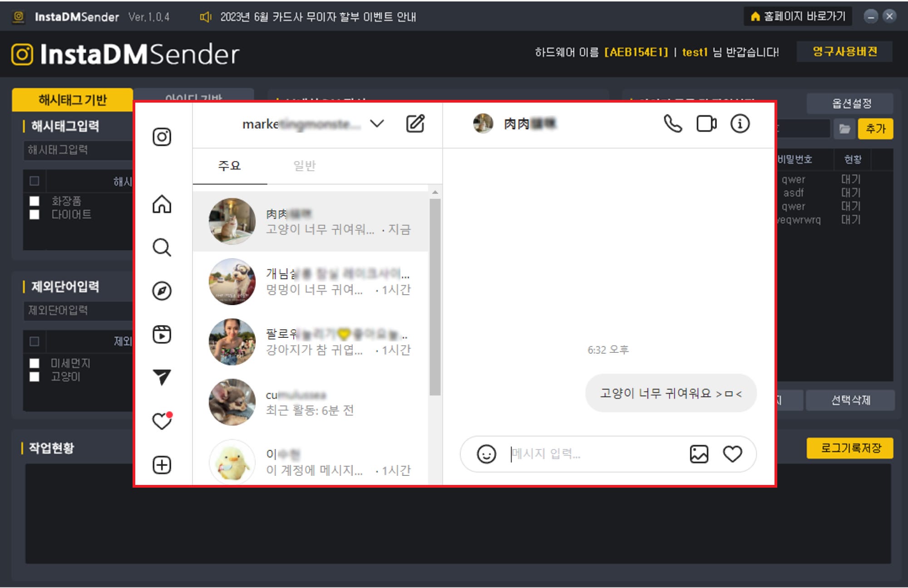908x588 pixels.
Task: Click the 선택삭제 button
Action: pos(850,400)
